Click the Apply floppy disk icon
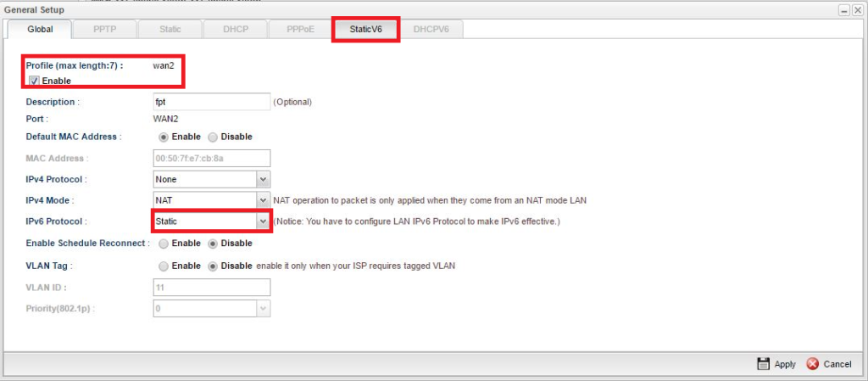The image size is (868, 381). [763, 363]
